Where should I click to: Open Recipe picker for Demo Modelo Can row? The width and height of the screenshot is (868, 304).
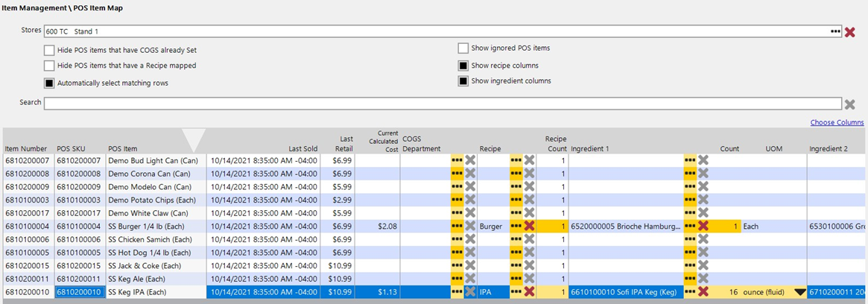(516, 186)
